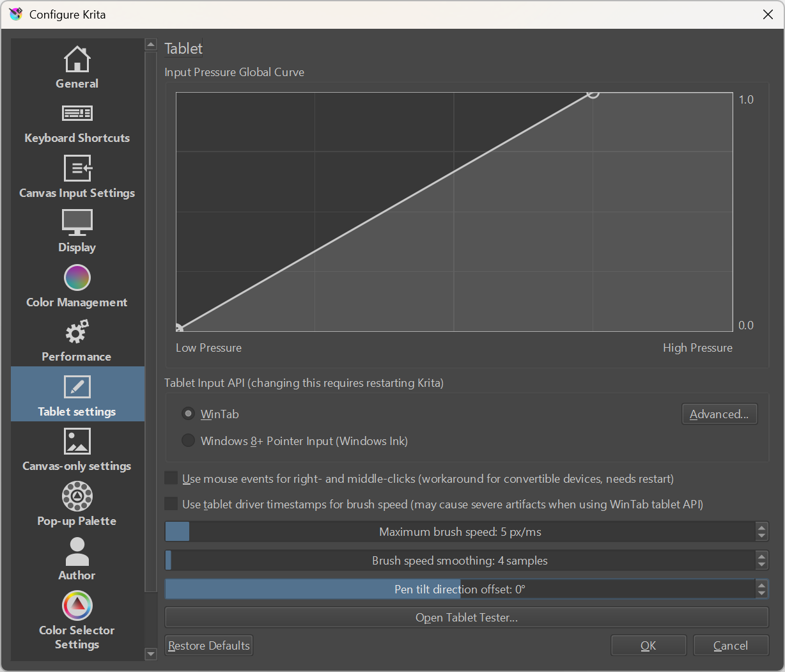This screenshot has width=785, height=672.
Task: Click the Color Management label
Action: coord(77,302)
